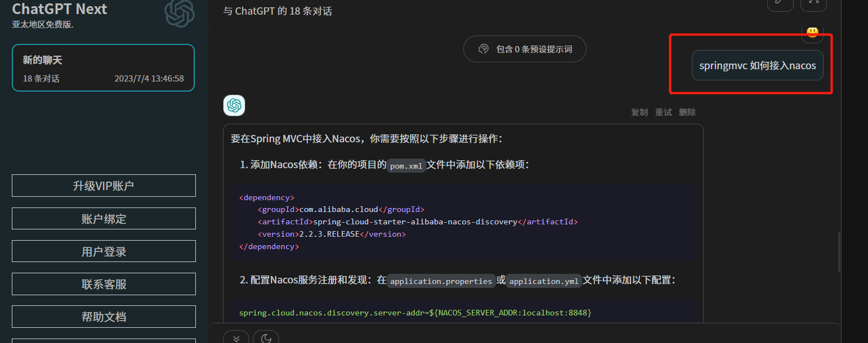Image resolution: width=868 pixels, height=343 pixels.
Task: Click the 升级VIP账户 button
Action: tap(104, 186)
